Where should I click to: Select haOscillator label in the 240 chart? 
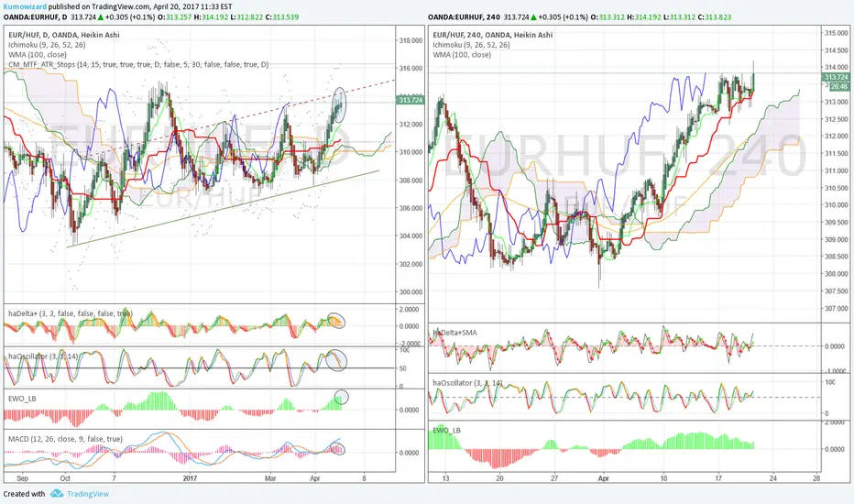coord(467,383)
